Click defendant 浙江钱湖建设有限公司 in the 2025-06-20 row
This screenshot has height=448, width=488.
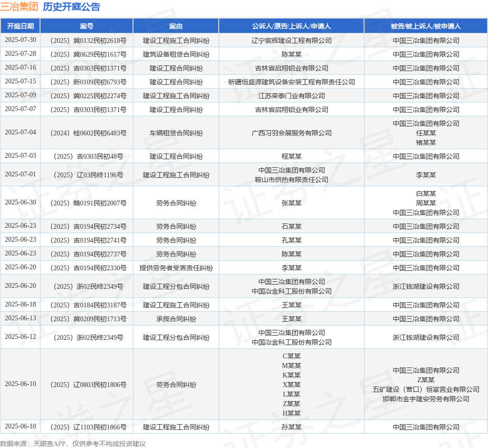pyautogui.click(x=426, y=286)
